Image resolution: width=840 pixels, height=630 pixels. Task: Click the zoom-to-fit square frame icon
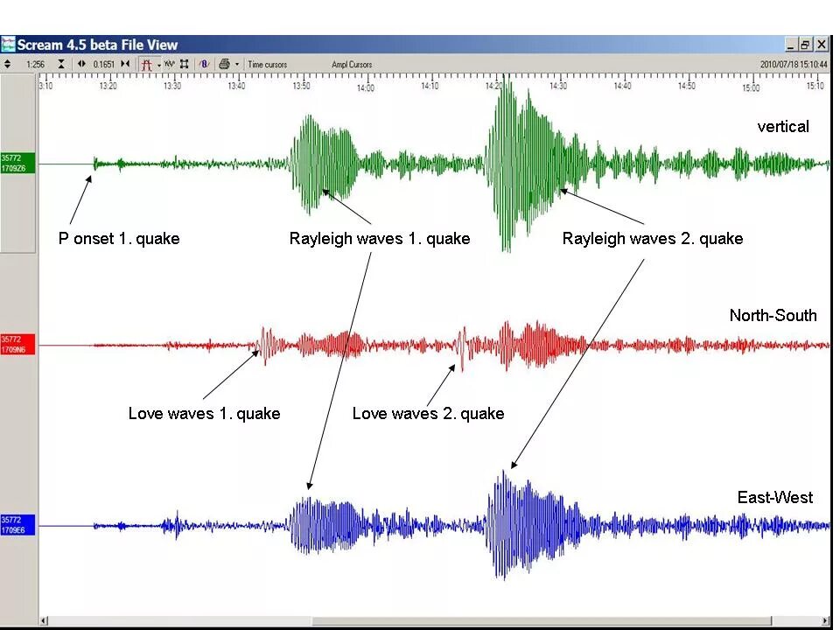point(185,64)
